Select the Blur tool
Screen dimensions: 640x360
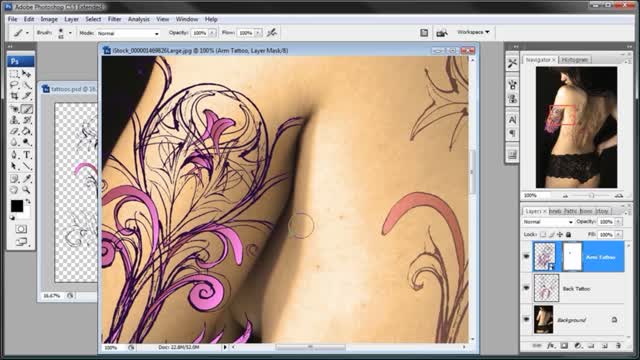(x=14, y=142)
